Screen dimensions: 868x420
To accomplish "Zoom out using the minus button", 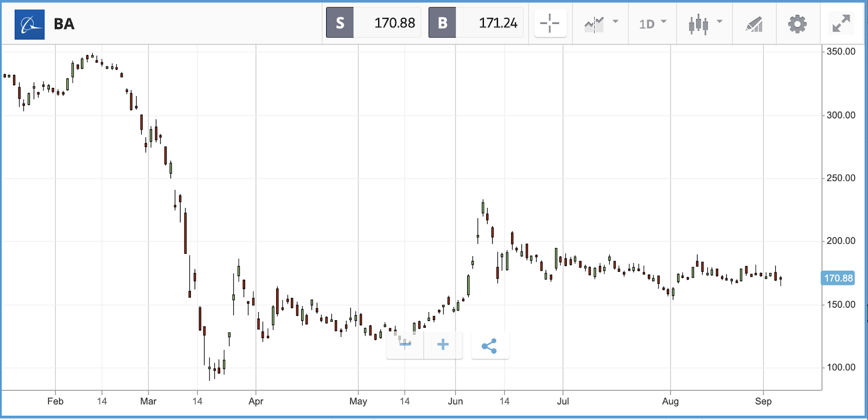I will point(405,345).
